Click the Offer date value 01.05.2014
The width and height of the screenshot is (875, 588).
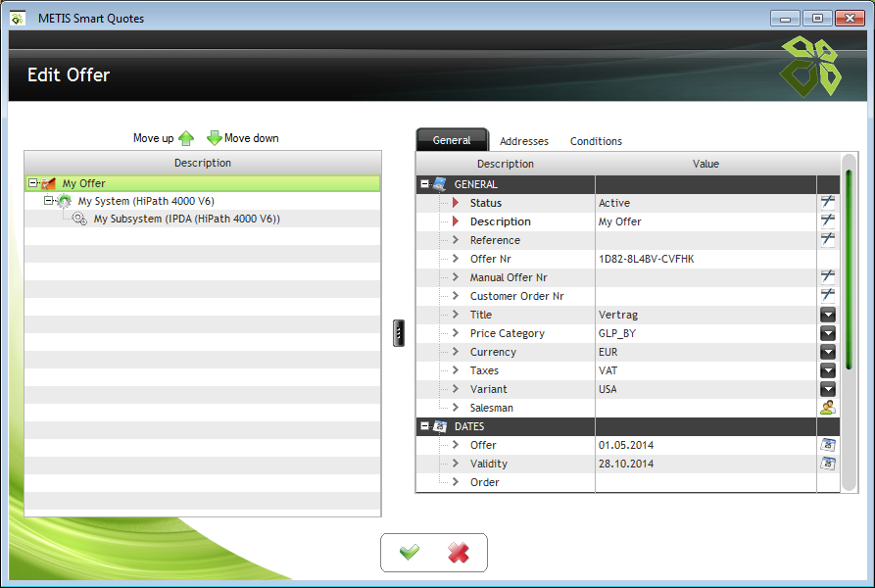(x=626, y=445)
